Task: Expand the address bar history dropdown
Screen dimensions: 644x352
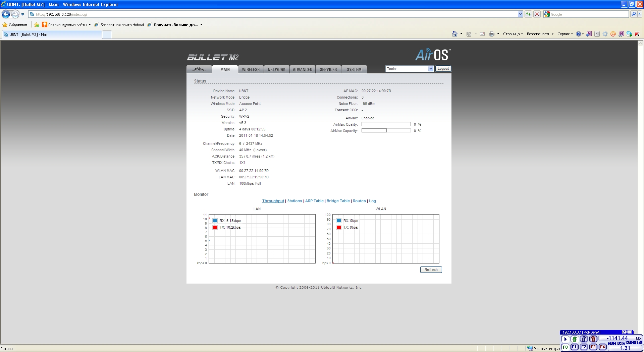Action: coord(520,14)
